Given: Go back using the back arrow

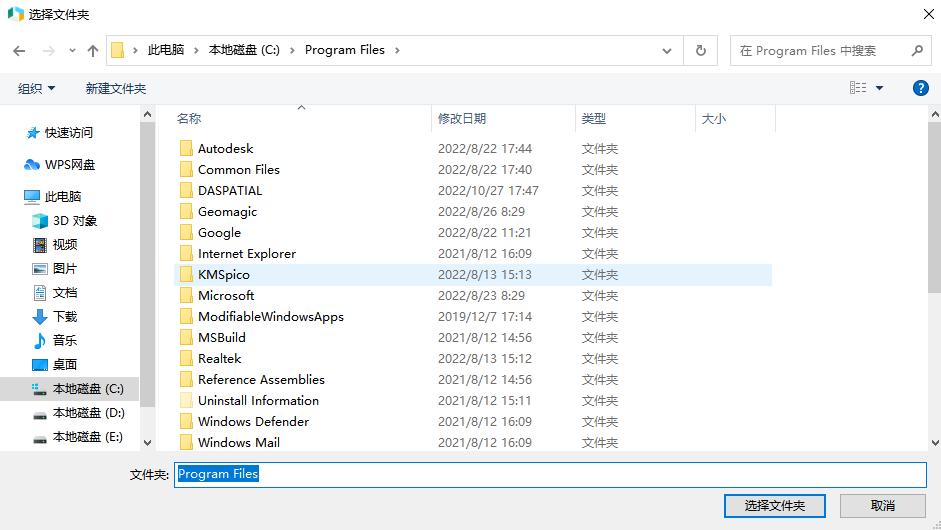Looking at the screenshot, I should (19, 51).
